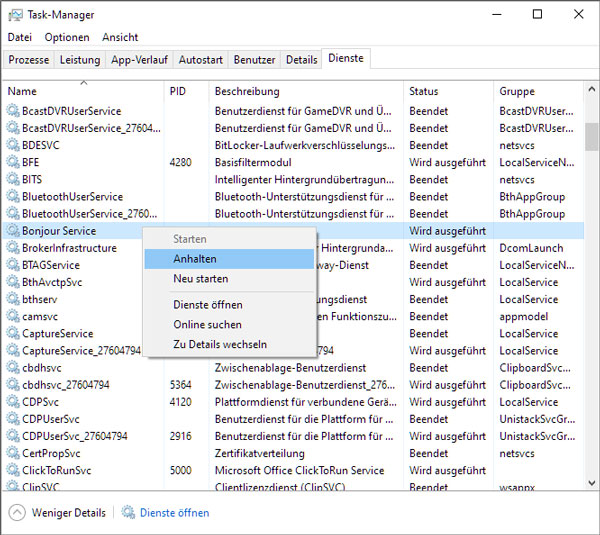Viewport: 600px width, 535px height.
Task: Click PID value 5364
Action: pos(181,385)
